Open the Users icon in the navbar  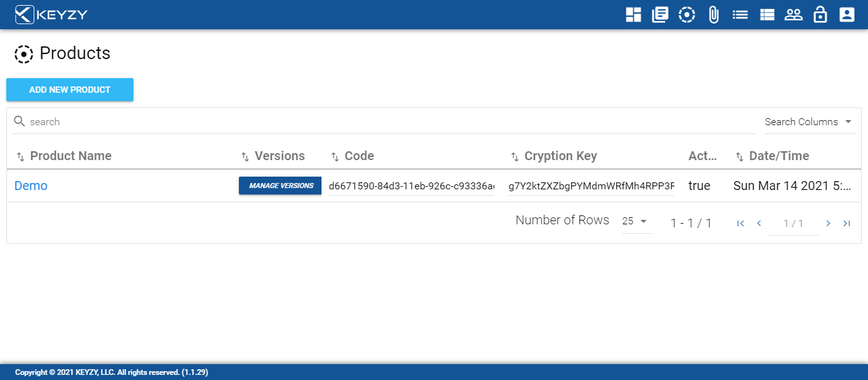click(x=794, y=14)
